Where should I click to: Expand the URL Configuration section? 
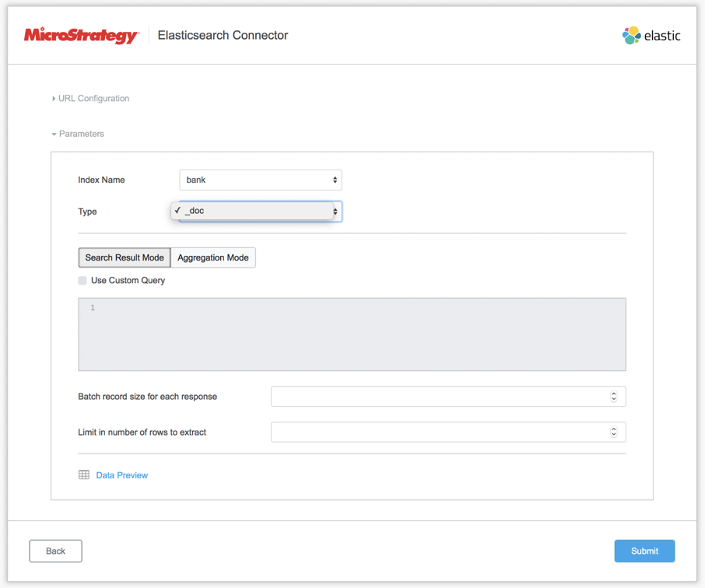pos(90,99)
